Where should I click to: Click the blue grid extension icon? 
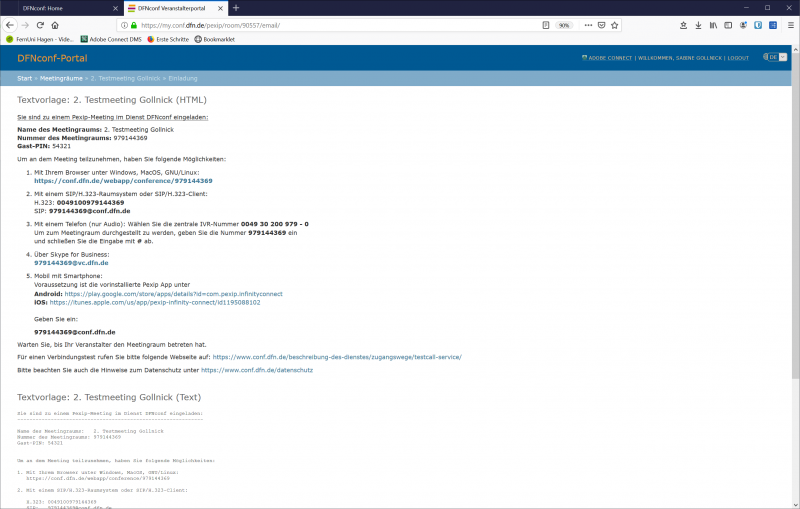pos(773,25)
